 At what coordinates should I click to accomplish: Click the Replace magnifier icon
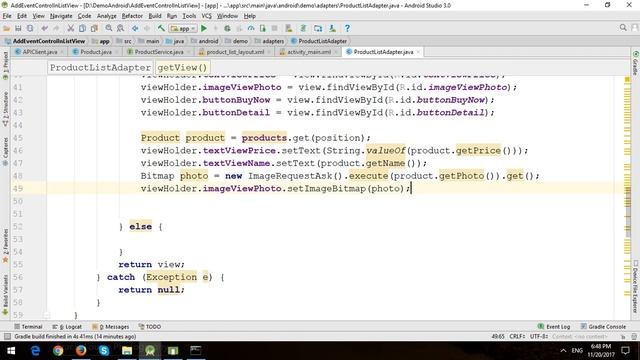click(120, 28)
